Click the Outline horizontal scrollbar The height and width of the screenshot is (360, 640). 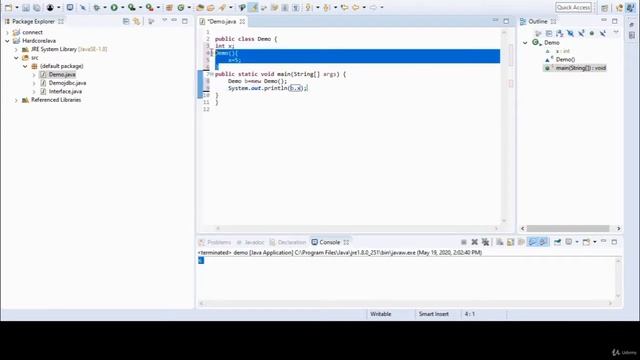[x=568, y=229]
